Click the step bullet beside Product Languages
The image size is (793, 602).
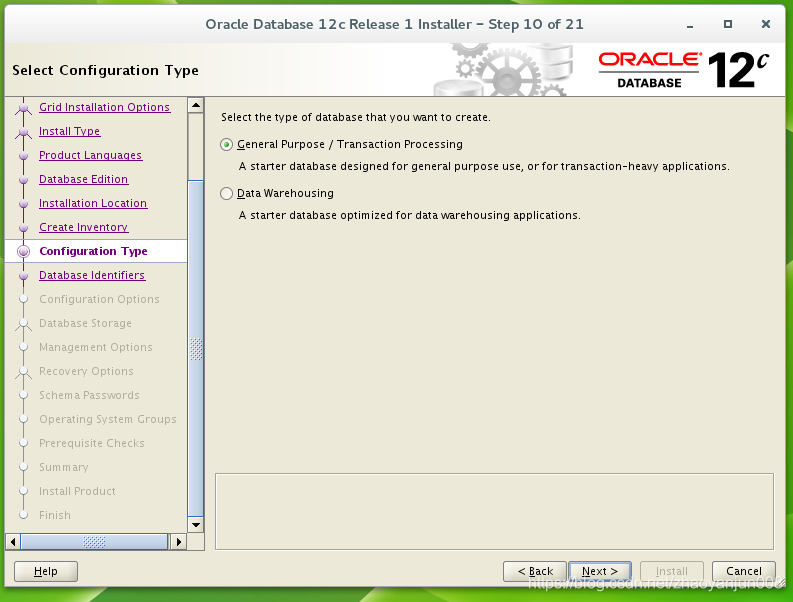coord(23,155)
